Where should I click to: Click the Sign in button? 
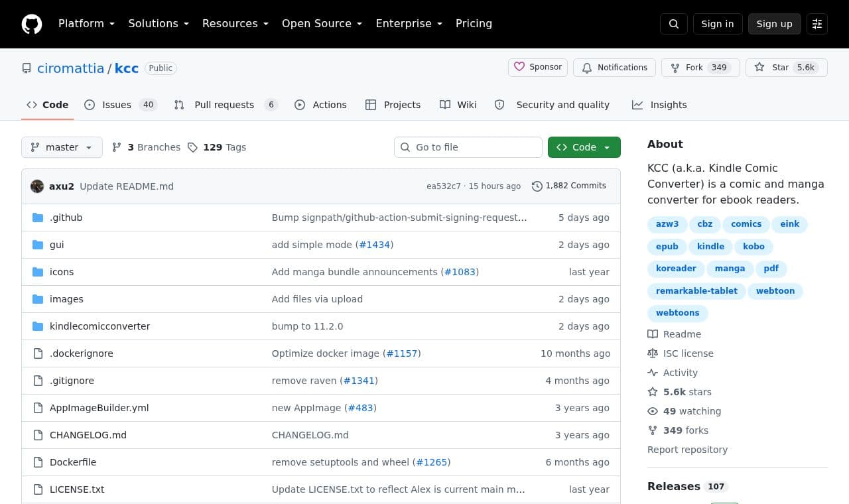coord(718,24)
